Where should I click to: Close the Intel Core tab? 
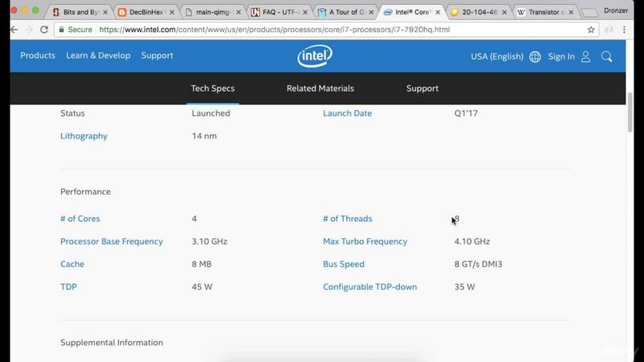[438, 12]
